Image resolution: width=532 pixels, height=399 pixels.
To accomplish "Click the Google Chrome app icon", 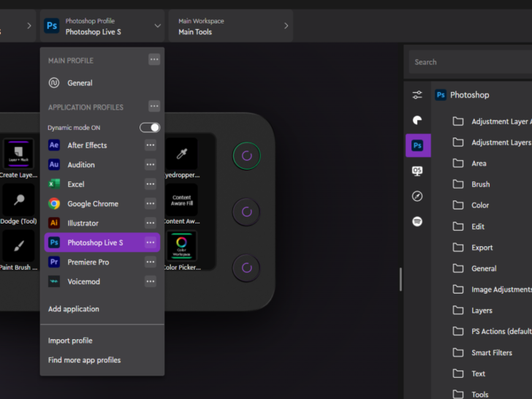I will (x=54, y=204).
